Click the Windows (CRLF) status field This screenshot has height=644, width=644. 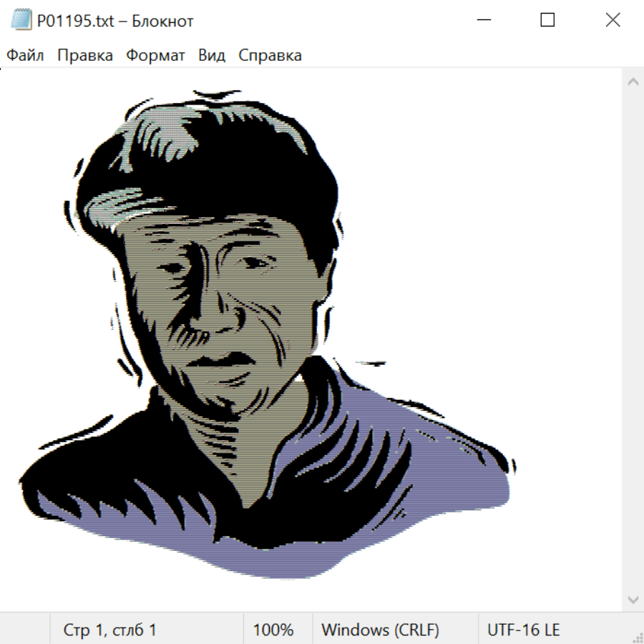tap(380, 630)
